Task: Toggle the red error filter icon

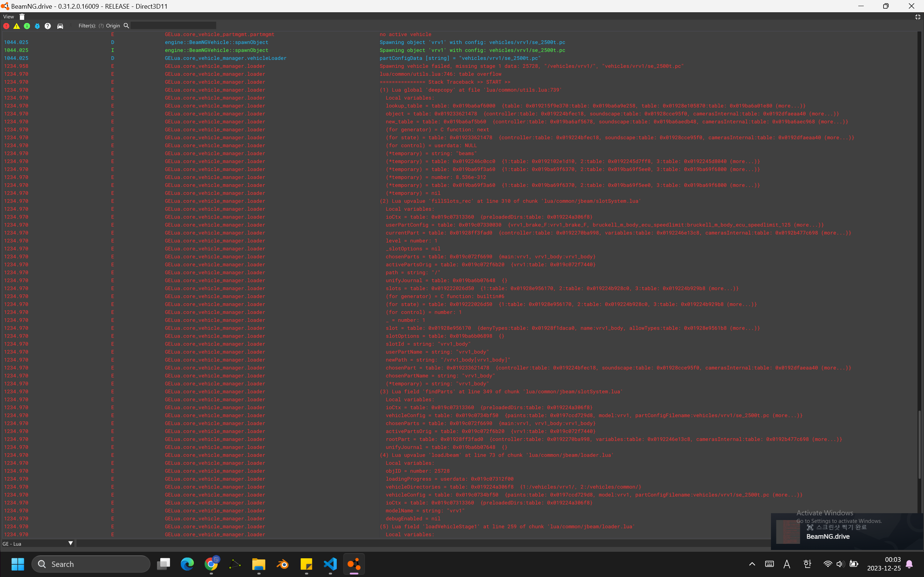Action: pos(6,26)
